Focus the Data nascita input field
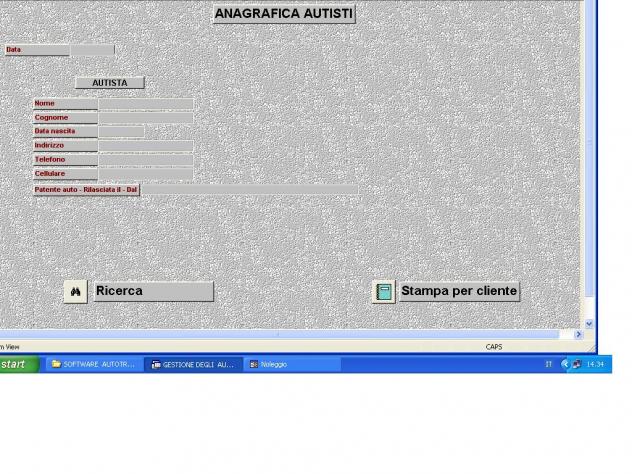 121,132
